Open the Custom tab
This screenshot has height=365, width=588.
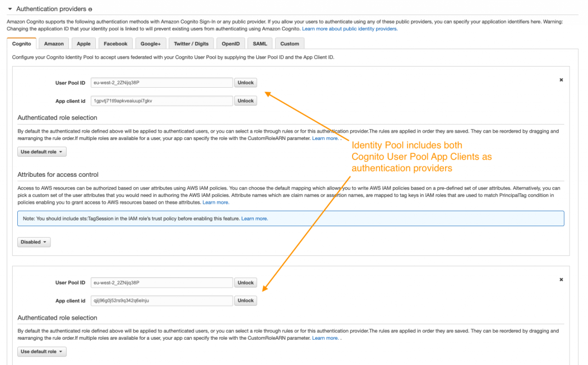[290, 44]
